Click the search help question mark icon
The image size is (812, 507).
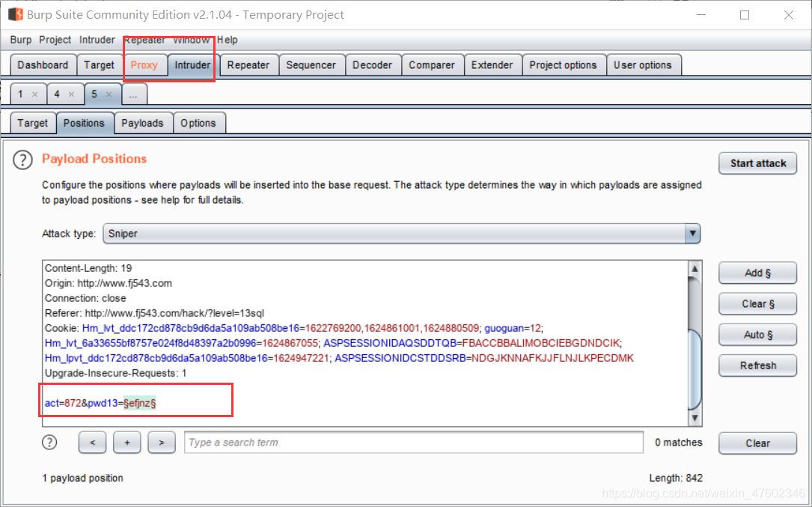click(x=49, y=442)
